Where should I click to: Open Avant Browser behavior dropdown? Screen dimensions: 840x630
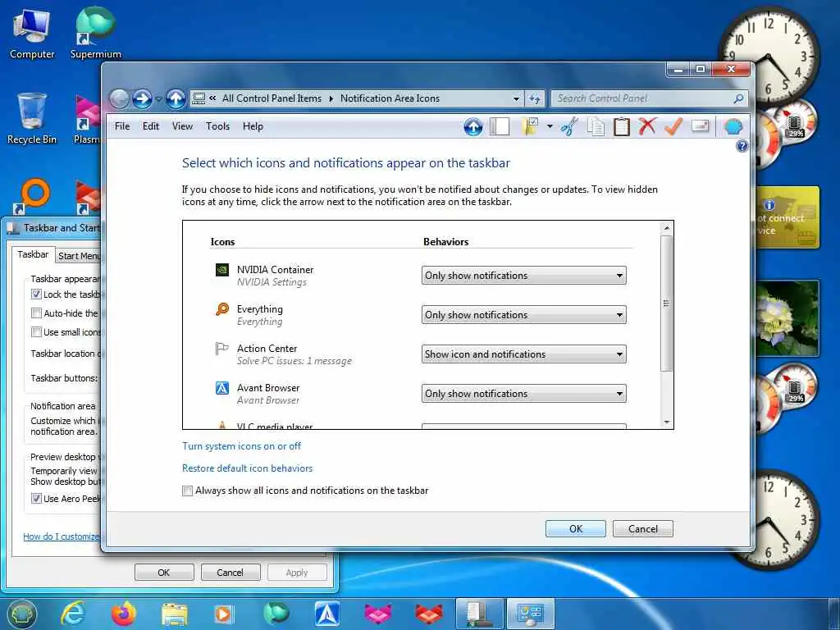[x=524, y=394]
